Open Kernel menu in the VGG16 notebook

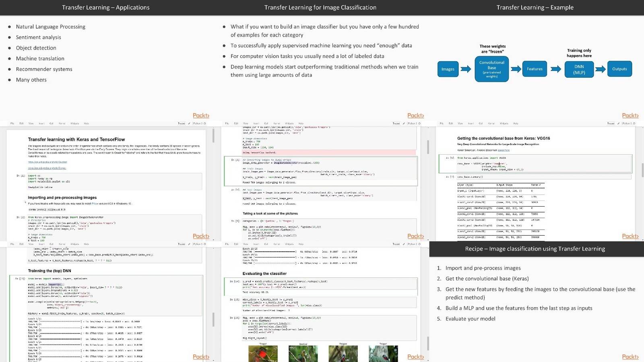(491, 124)
